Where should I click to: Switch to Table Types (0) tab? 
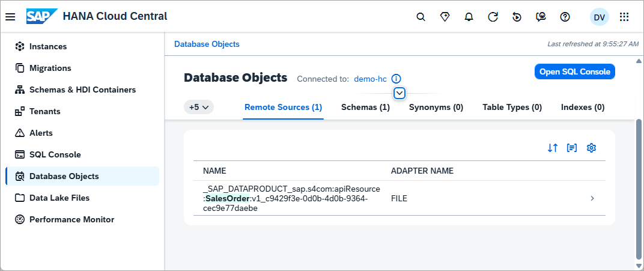[512, 108]
